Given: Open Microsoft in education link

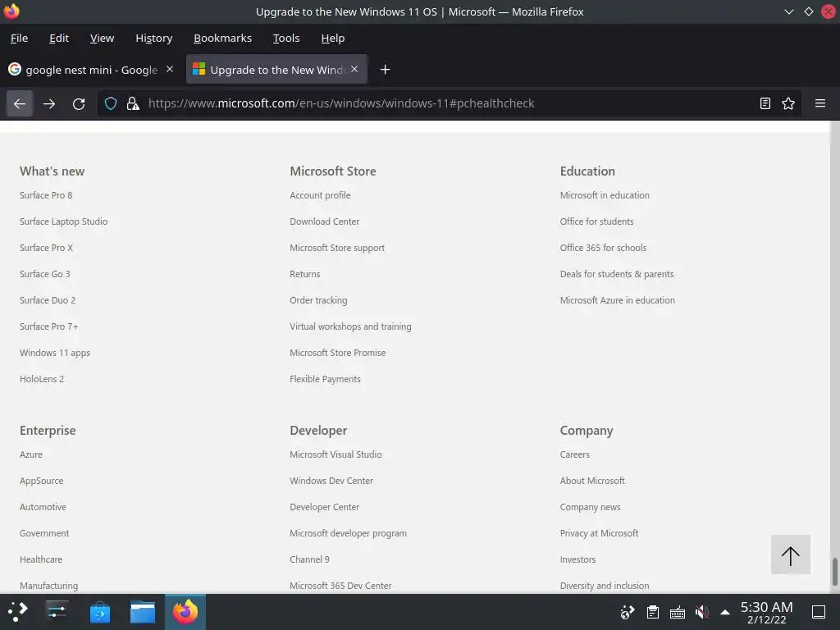Looking at the screenshot, I should 605,195.
